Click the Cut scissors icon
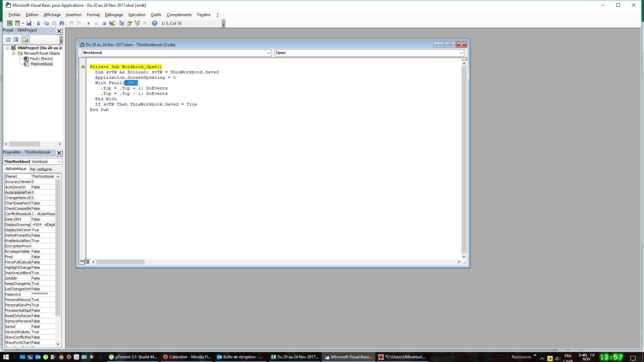This screenshot has height=362, width=644. point(39,23)
